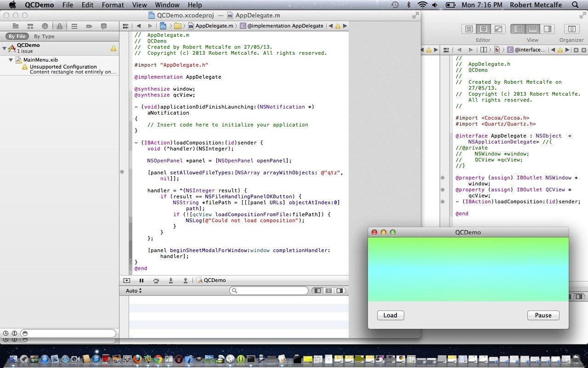The width and height of the screenshot is (588, 368).
Task: Select the Version editor button
Action: [498, 29]
